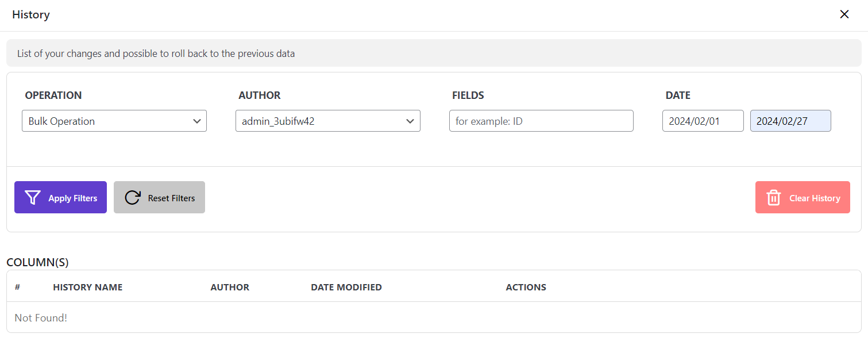Image resolution: width=868 pixels, height=341 pixels.
Task: Apply Filters button text
Action: tap(73, 198)
